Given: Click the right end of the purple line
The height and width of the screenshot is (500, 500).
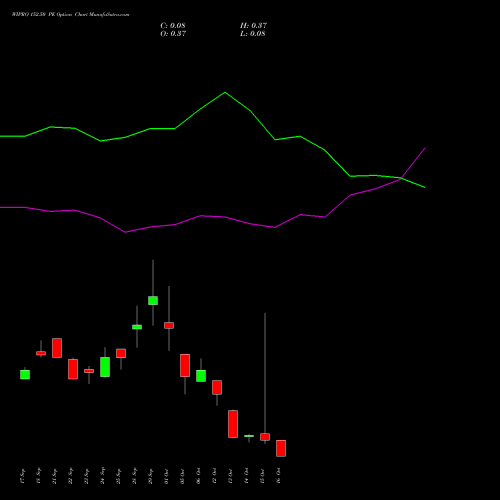Looking at the screenshot, I should tap(425, 148).
